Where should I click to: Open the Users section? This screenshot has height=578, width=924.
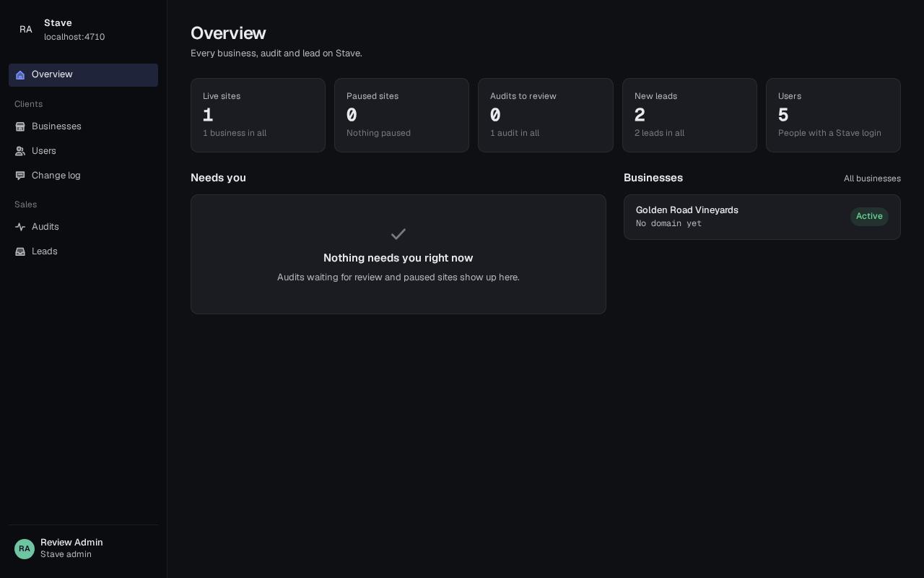(83, 152)
